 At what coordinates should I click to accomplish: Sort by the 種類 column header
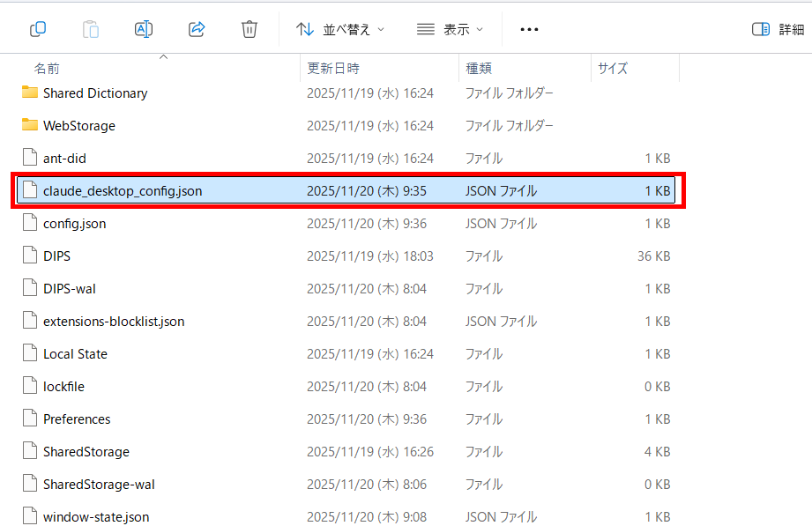click(x=479, y=69)
